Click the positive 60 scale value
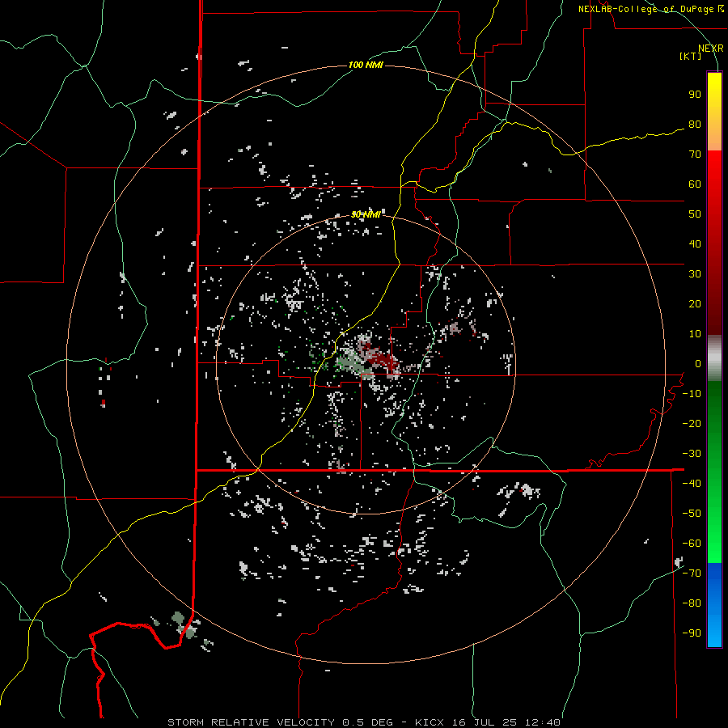The width and height of the screenshot is (728, 728). (x=695, y=184)
